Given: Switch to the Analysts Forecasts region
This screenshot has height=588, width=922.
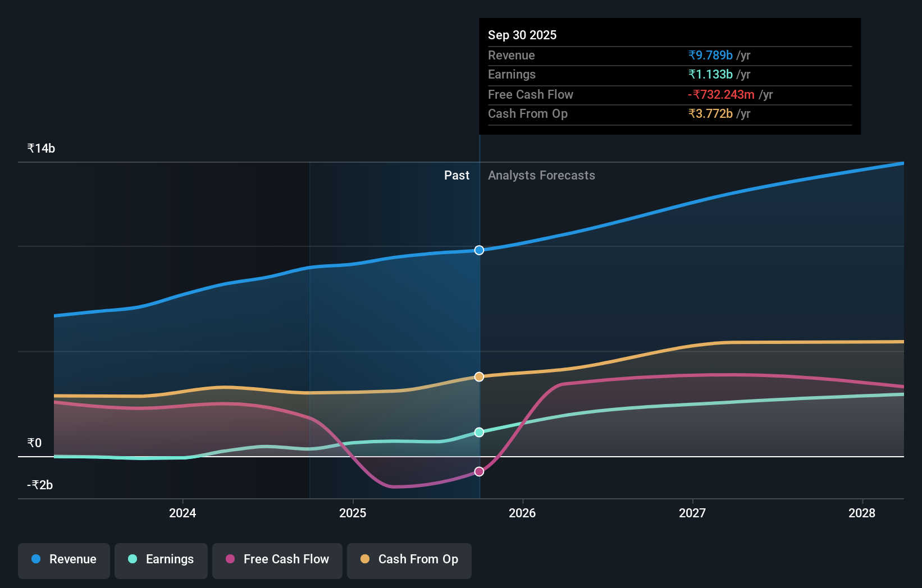Looking at the screenshot, I should (541, 175).
